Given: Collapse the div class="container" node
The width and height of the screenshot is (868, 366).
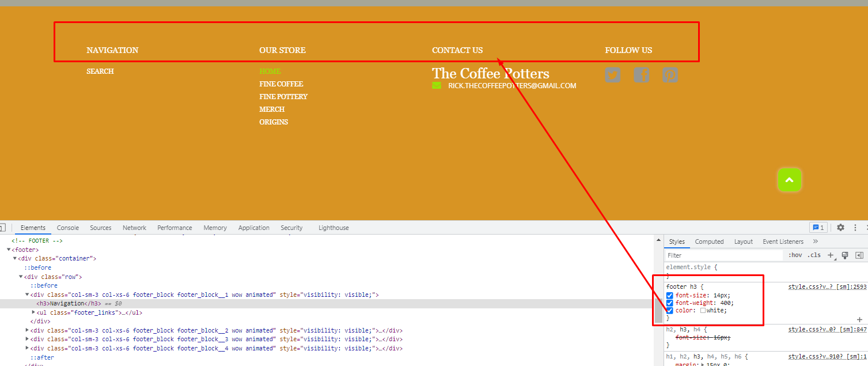Looking at the screenshot, I should [x=15, y=259].
